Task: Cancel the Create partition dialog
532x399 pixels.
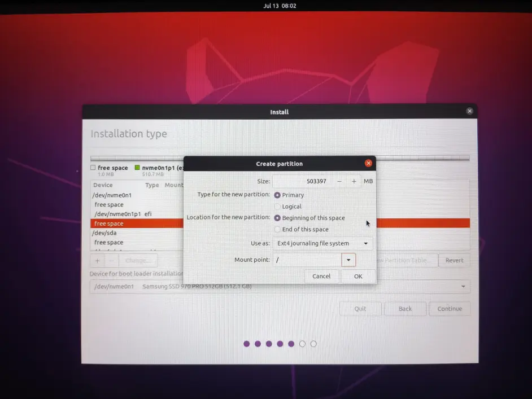Action: pos(321,277)
